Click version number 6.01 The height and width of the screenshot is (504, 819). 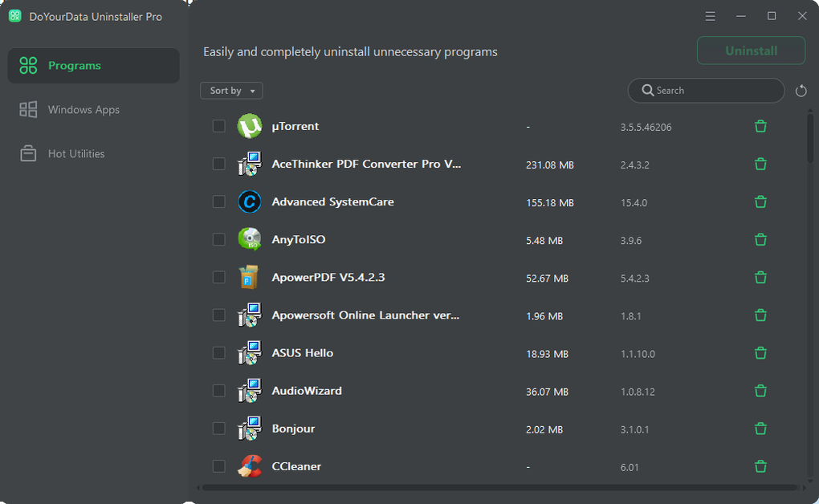pos(630,467)
